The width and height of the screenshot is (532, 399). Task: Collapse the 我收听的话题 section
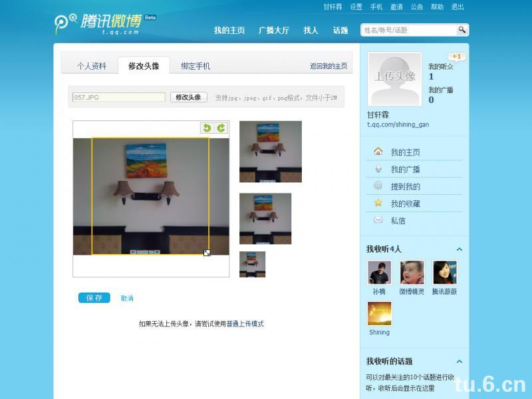pyautogui.click(x=459, y=362)
